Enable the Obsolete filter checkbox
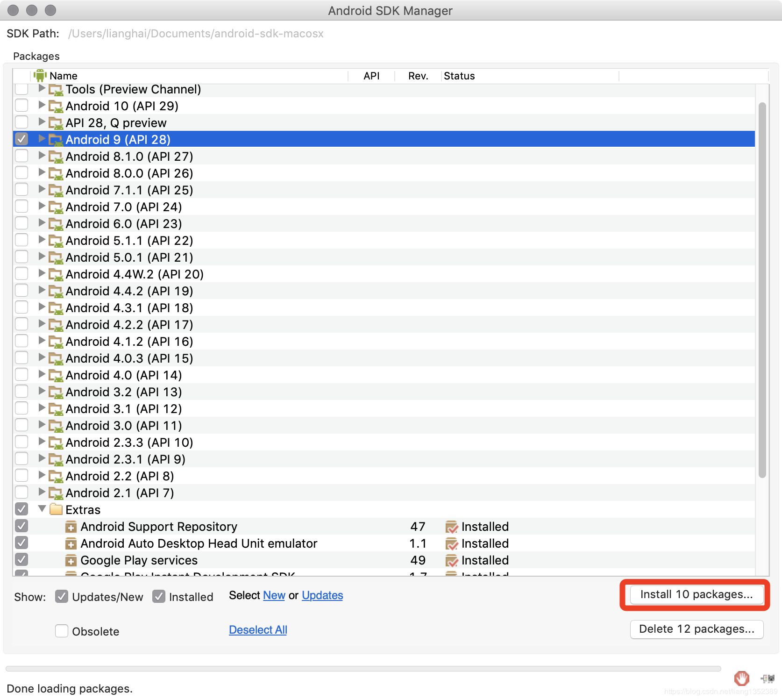 point(62,631)
